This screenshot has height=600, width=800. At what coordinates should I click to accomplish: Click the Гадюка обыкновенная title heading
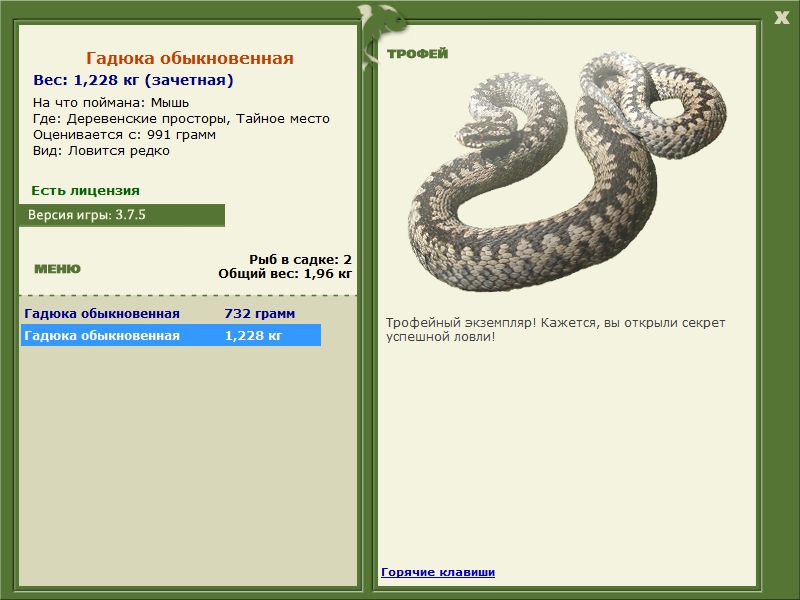[190, 58]
